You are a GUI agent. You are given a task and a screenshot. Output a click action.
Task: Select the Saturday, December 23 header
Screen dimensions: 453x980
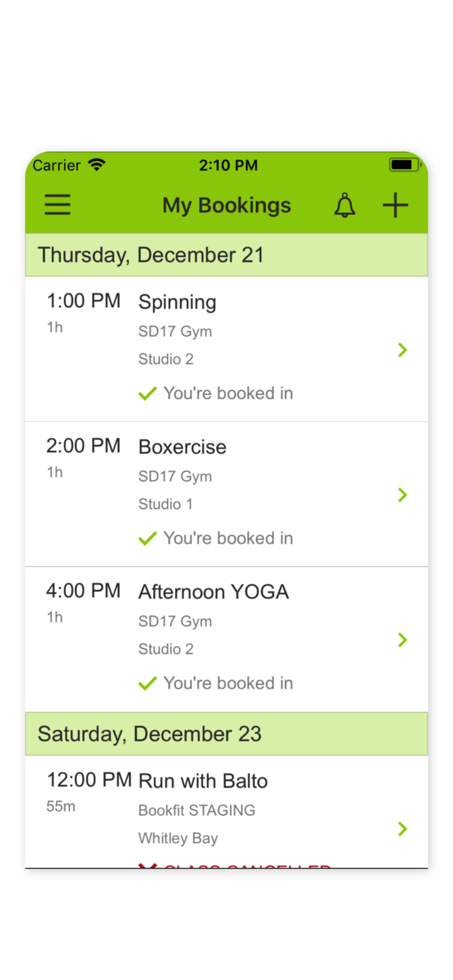click(226, 734)
